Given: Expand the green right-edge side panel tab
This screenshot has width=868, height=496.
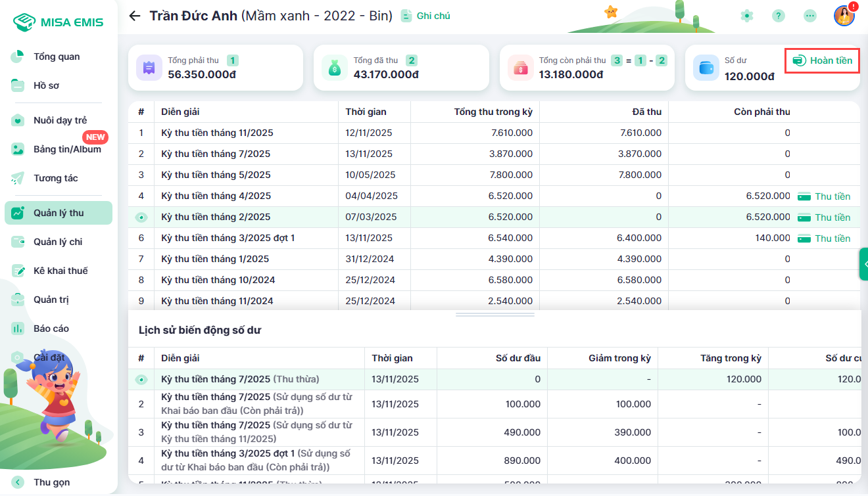Looking at the screenshot, I should [863, 264].
